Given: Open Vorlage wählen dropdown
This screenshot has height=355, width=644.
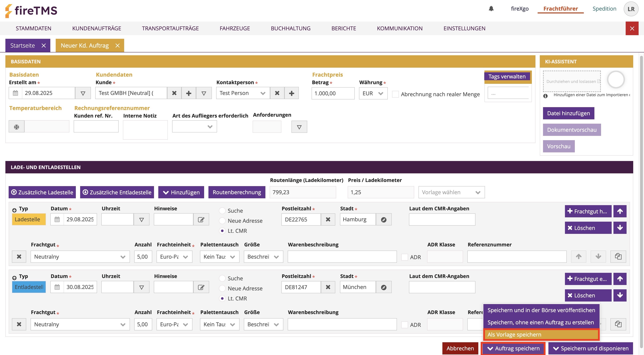Looking at the screenshot, I should [452, 192].
